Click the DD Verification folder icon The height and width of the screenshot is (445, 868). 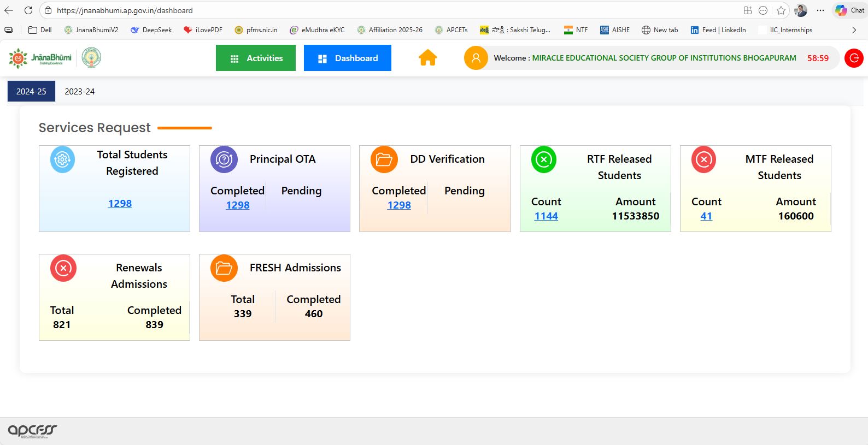pyautogui.click(x=384, y=159)
